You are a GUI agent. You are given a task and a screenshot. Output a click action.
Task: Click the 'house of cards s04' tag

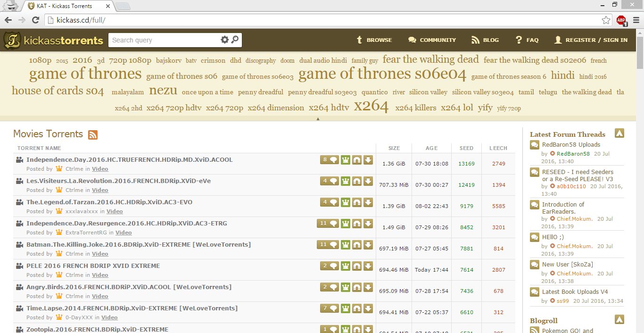58,91
